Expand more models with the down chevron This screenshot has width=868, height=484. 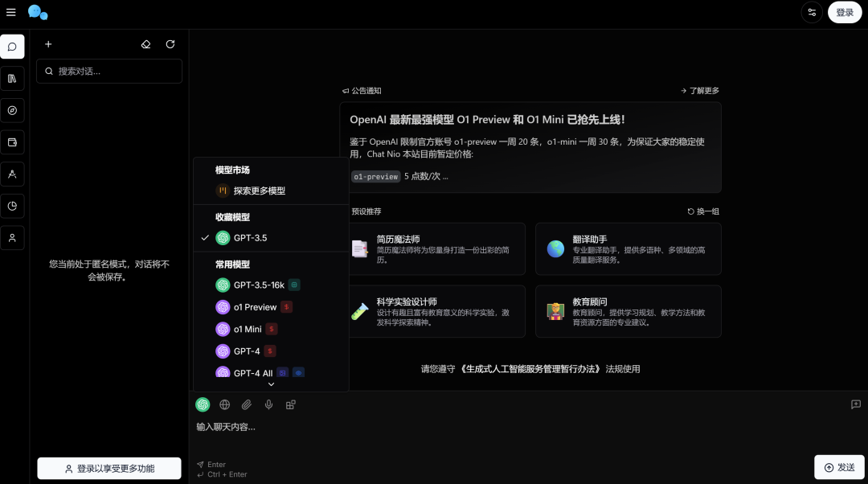point(271,385)
